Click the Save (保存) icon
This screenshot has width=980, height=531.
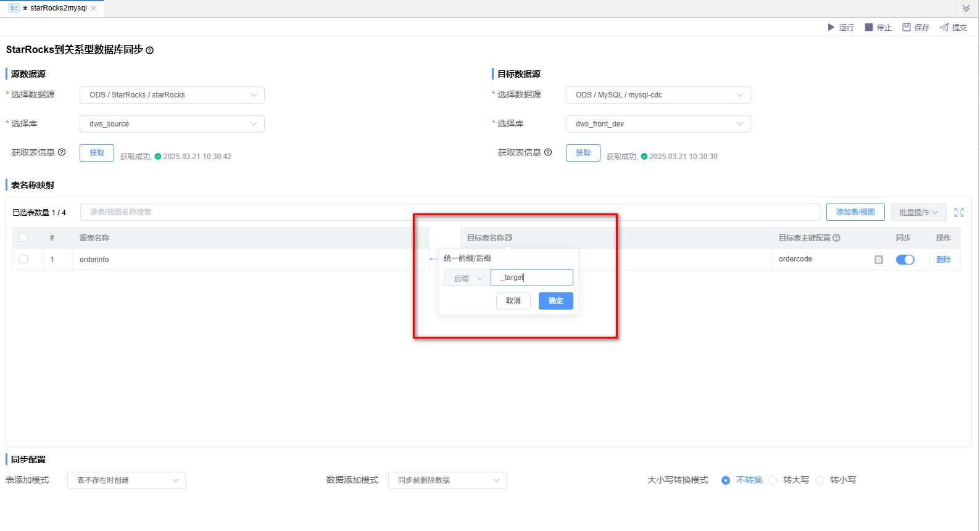pos(907,27)
